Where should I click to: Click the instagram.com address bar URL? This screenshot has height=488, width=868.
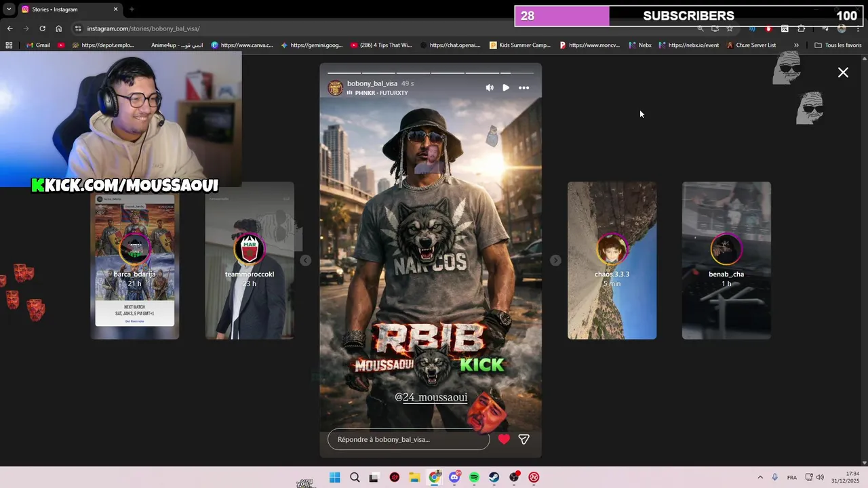coord(143,28)
